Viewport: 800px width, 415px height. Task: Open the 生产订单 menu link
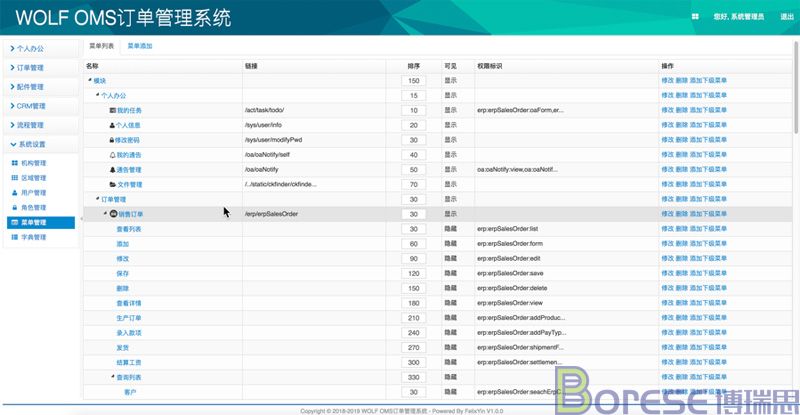coord(129,318)
